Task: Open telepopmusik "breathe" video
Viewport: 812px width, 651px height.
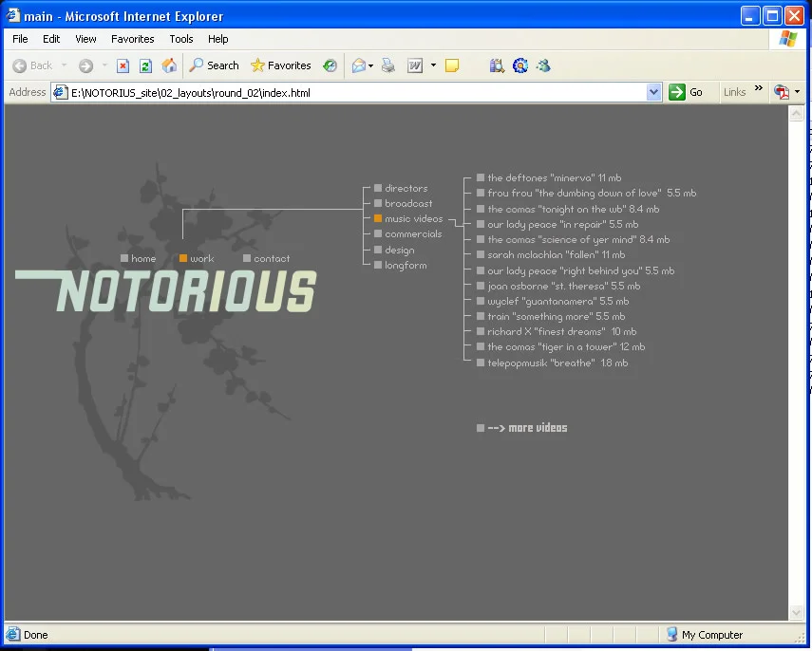Action: pos(553,363)
